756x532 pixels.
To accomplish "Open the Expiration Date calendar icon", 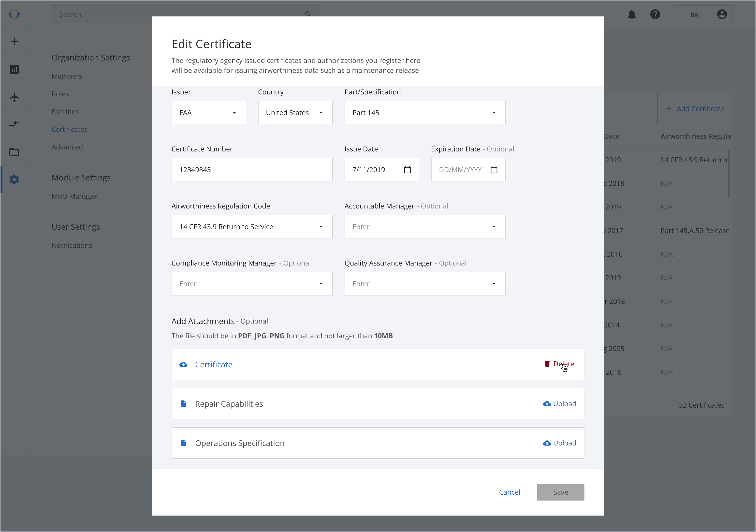I will 494,169.
